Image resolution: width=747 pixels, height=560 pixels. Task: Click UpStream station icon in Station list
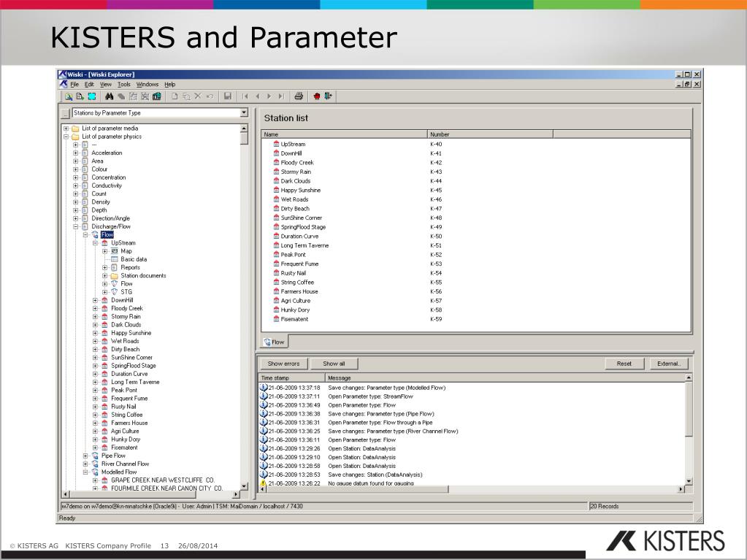tap(276, 144)
